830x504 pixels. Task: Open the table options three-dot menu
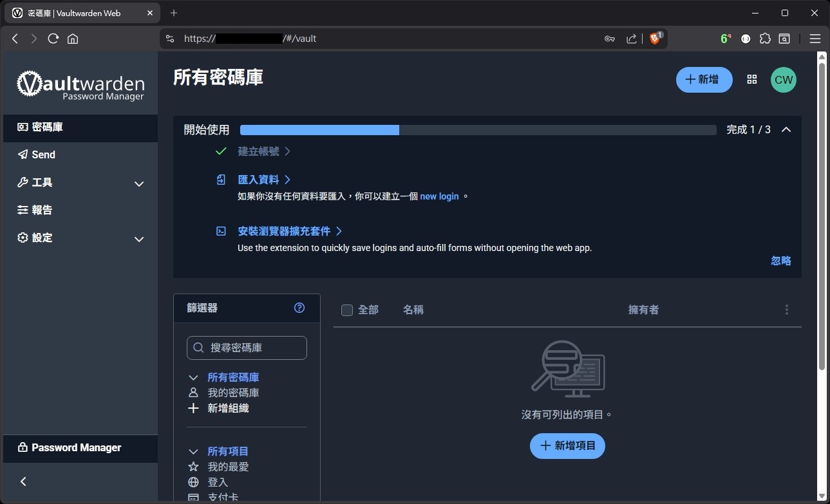[x=786, y=310]
